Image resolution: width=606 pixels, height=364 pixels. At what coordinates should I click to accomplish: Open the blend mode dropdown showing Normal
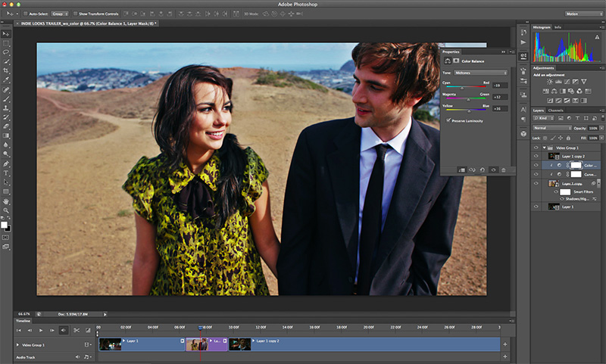(551, 128)
